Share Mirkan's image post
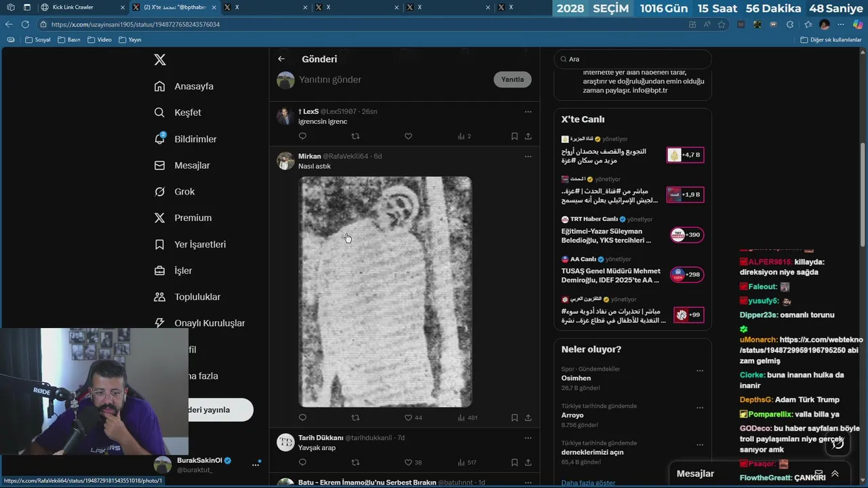 528,418
